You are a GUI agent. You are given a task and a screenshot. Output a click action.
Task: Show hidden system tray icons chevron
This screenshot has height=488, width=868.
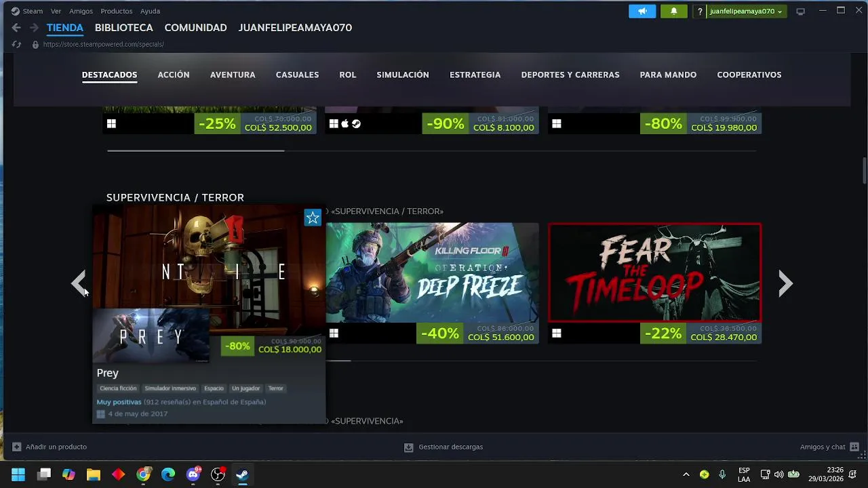(x=686, y=474)
